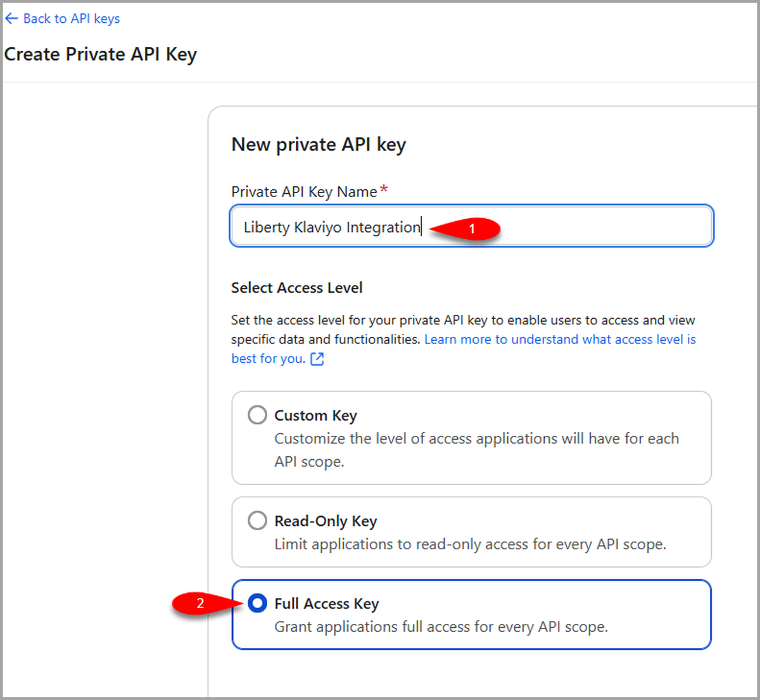Click the 'Select Access Level' heading

(x=297, y=288)
